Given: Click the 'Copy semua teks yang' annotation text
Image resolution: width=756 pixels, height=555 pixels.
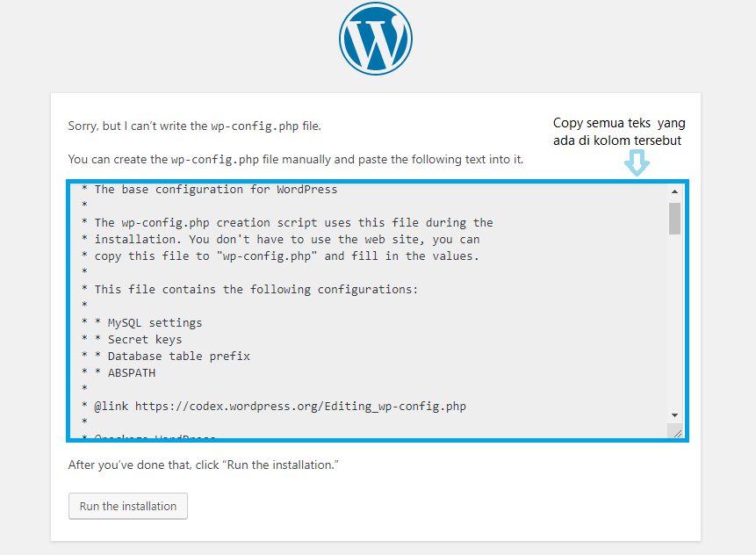Looking at the screenshot, I should click(619, 123).
